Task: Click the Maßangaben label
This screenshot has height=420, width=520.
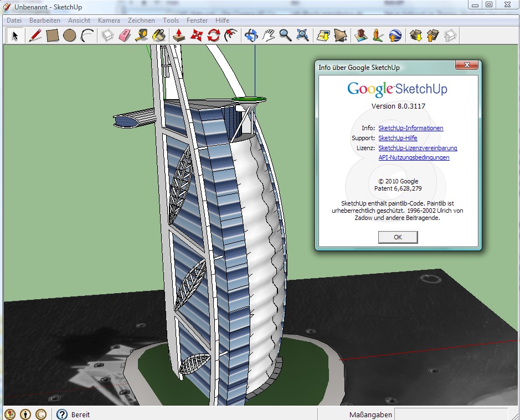Action: [370, 414]
